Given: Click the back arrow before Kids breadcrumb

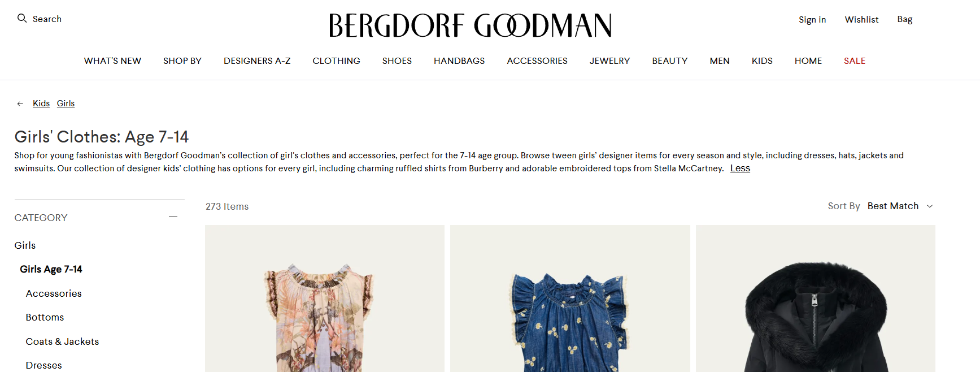Looking at the screenshot, I should 20,103.
